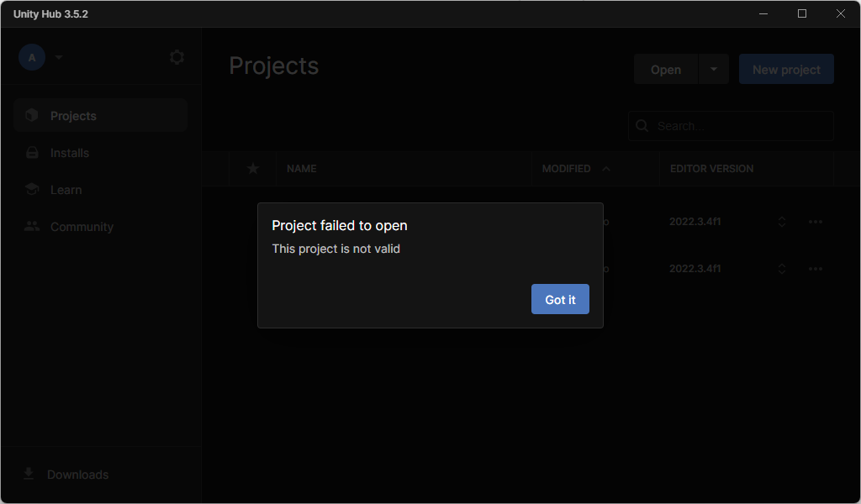Select the EDITOR VERSION column header
861x504 pixels.
point(711,169)
